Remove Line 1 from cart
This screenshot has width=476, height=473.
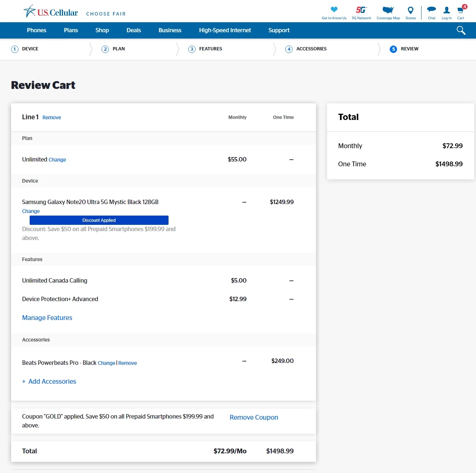coord(52,117)
